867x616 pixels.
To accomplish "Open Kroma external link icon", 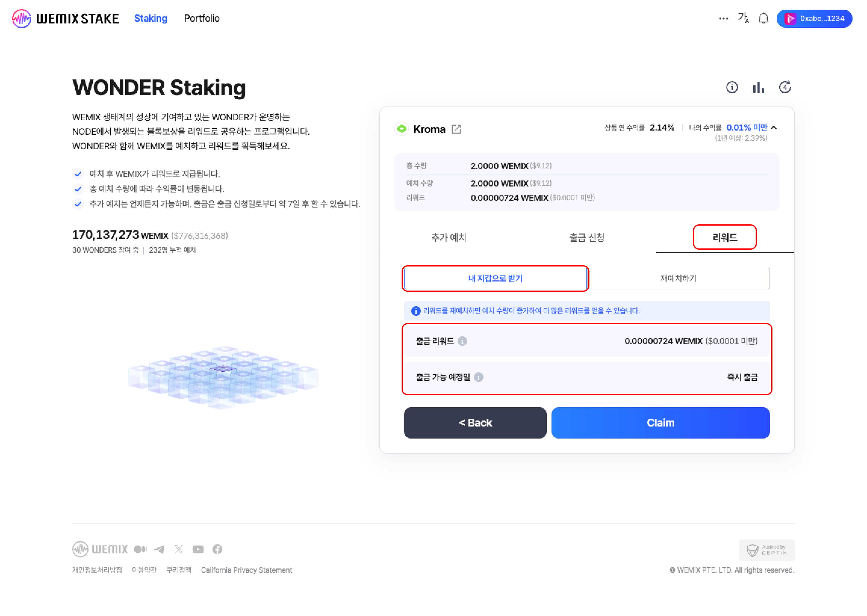I will coord(456,129).
